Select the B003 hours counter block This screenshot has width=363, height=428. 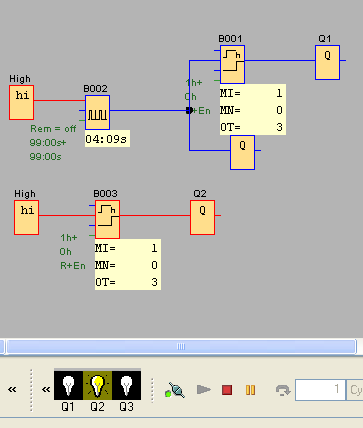[107, 219]
